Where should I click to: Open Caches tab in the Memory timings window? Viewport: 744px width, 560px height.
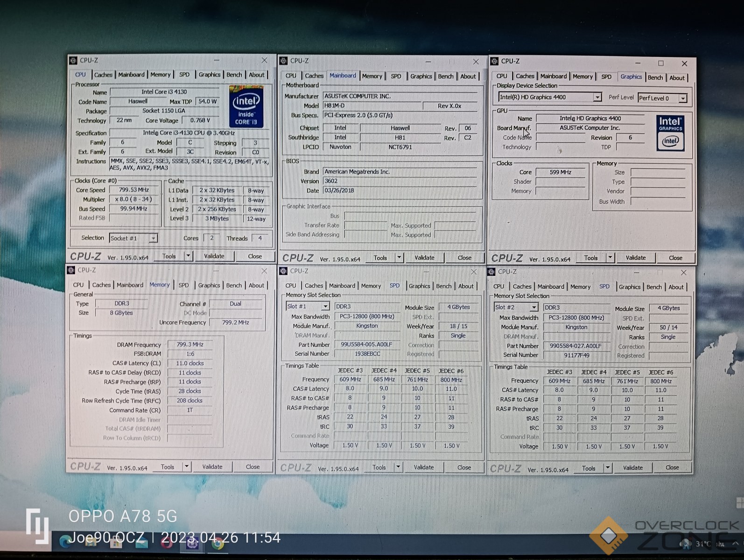coord(101,285)
